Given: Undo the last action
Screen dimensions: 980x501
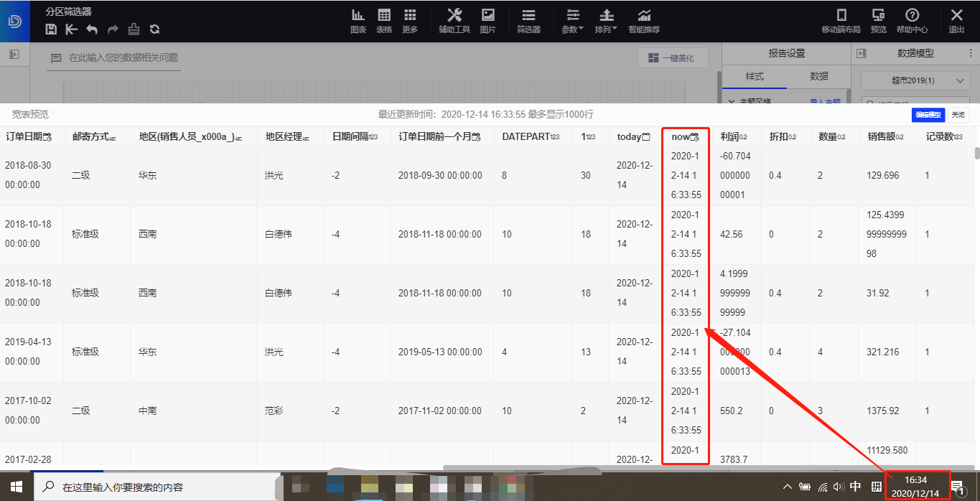Looking at the screenshot, I should tap(92, 29).
